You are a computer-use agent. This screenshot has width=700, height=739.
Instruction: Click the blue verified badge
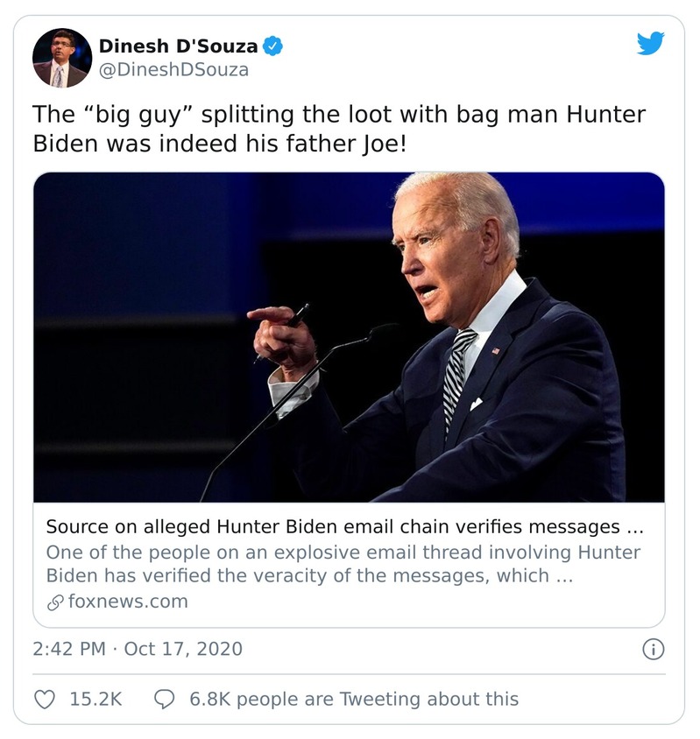click(274, 46)
